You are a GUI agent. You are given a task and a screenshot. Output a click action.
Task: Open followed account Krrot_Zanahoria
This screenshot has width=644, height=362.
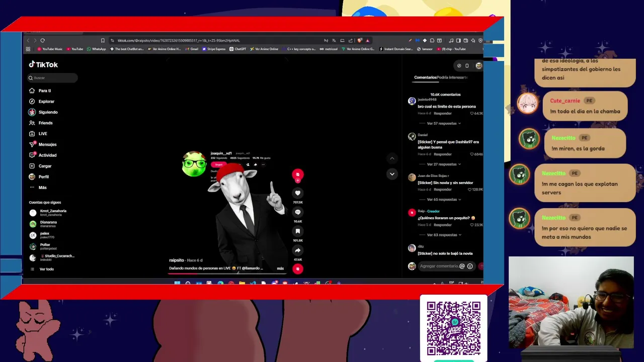(48, 213)
